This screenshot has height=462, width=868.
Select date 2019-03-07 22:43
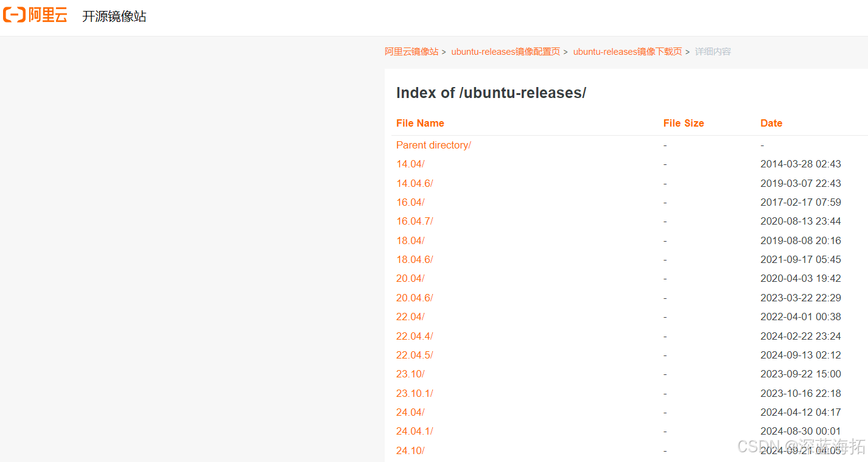click(800, 183)
